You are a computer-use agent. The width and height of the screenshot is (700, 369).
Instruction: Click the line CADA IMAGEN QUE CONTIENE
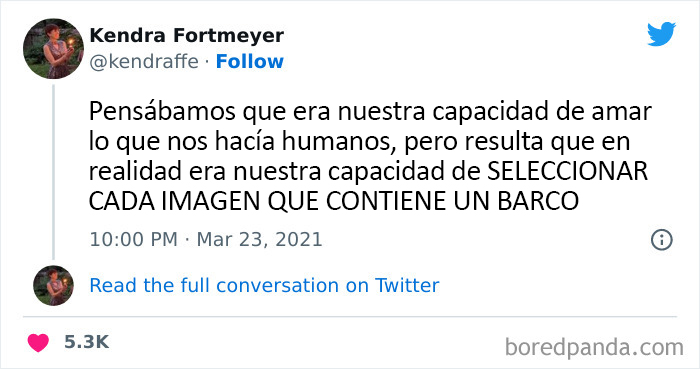(x=268, y=202)
